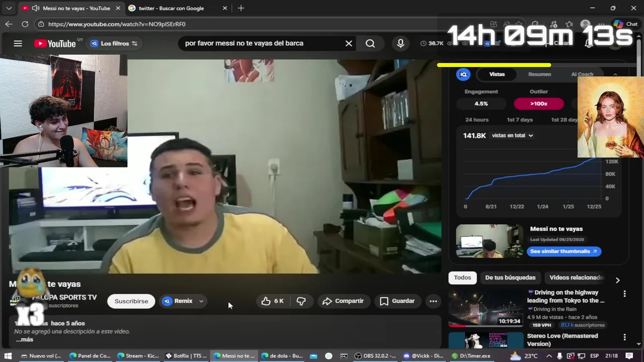Collapse the vidIQ stats panel chevron
This screenshot has height=362, width=644.
[615, 74]
